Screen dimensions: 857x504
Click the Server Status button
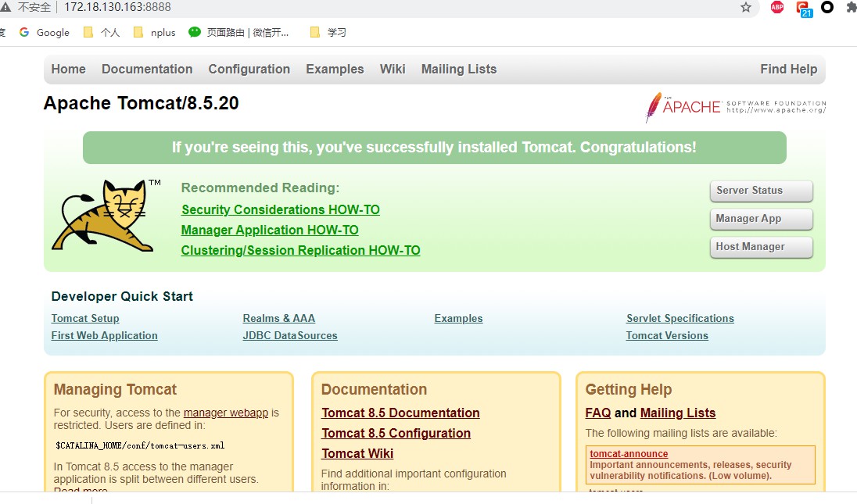point(761,191)
